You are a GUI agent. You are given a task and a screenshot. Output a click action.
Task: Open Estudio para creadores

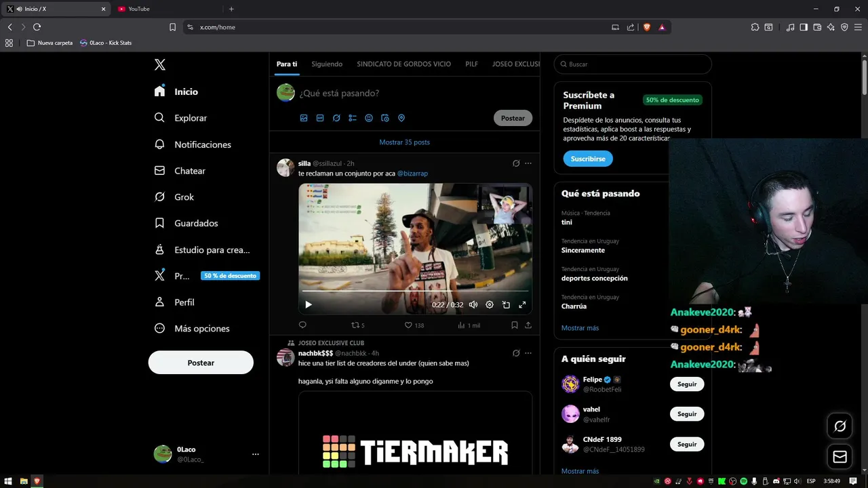point(202,249)
